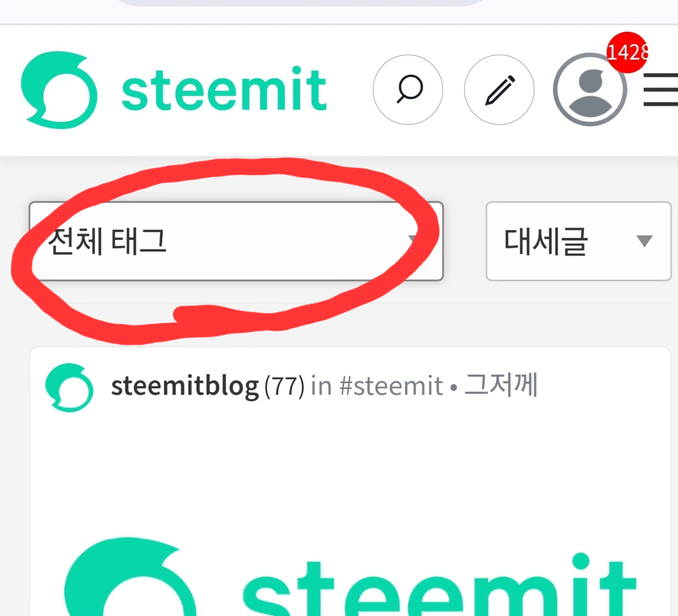Click the 전체 태그 label text
678x616 pixels.
(107, 241)
